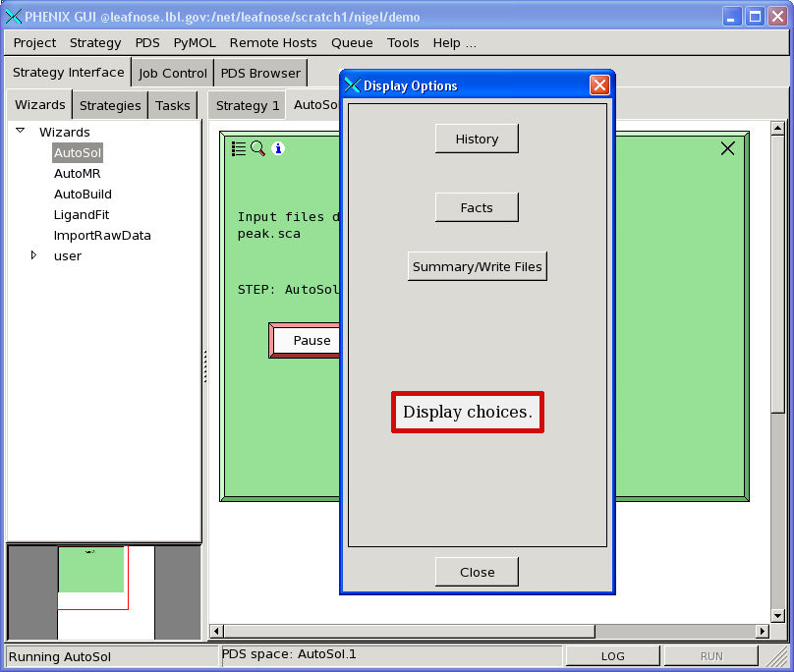Click the Summary/Write Files button
Screen dimensions: 794x672
tap(477, 267)
